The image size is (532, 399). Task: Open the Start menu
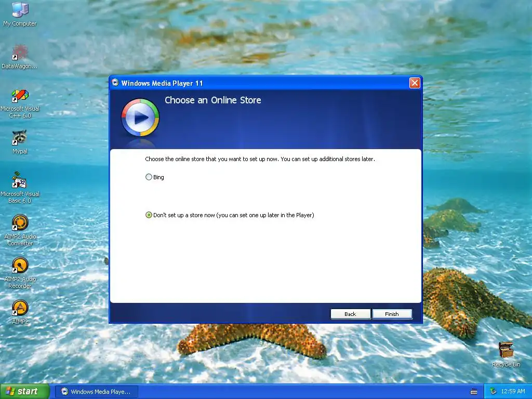(24, 391)
